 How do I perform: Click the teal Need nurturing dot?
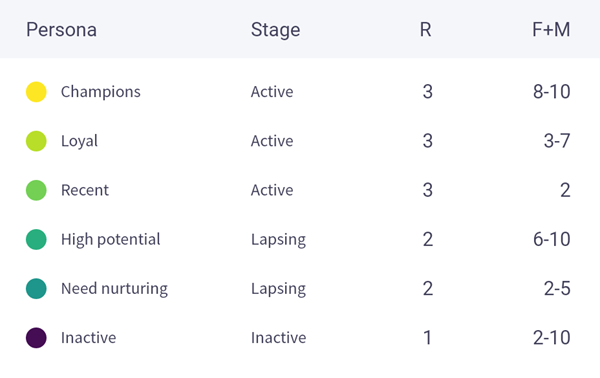click(36, 288)
